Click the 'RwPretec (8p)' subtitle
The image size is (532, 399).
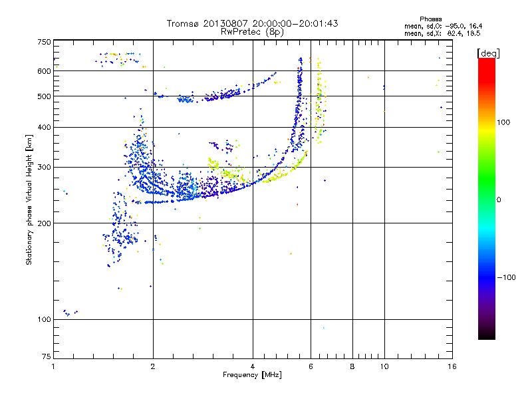pyautogui.click(x=252, y=32)
